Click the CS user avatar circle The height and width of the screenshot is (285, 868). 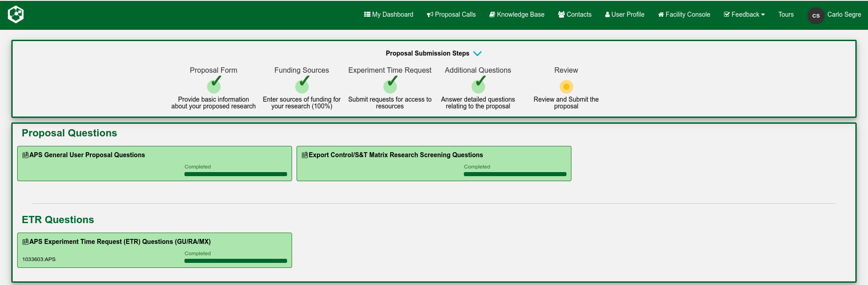click(x=816, y=15)
